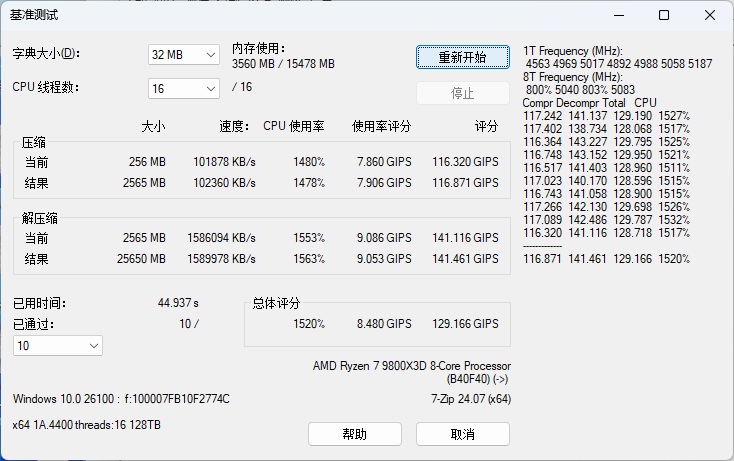The image size is (734, 461).
Task: Click compression current score 116.320 GIPS
Action: (465, 162)
